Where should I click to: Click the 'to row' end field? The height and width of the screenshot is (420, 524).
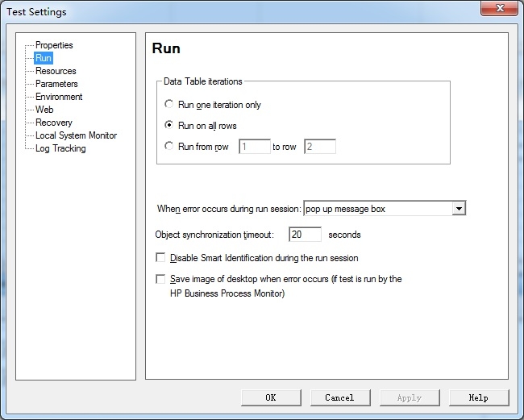(x=320, y=147)
